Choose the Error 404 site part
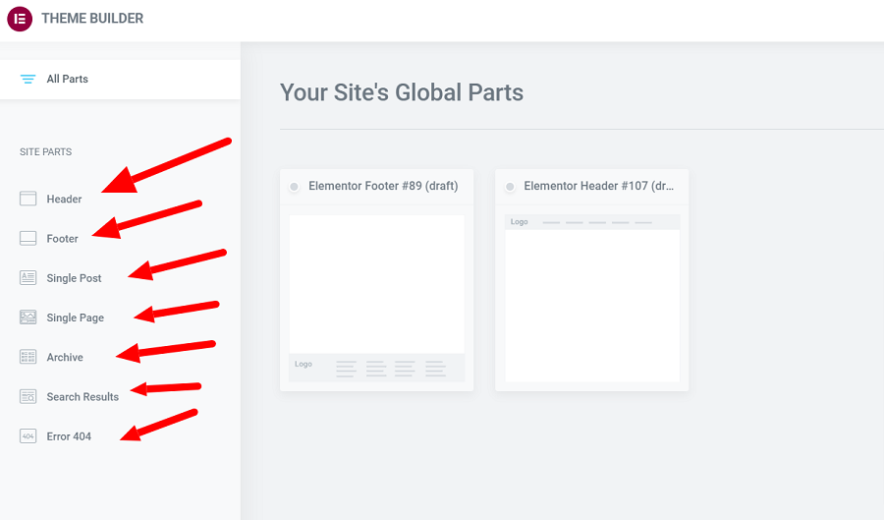This screenshot has height=520, width=884. click(68, 437)
